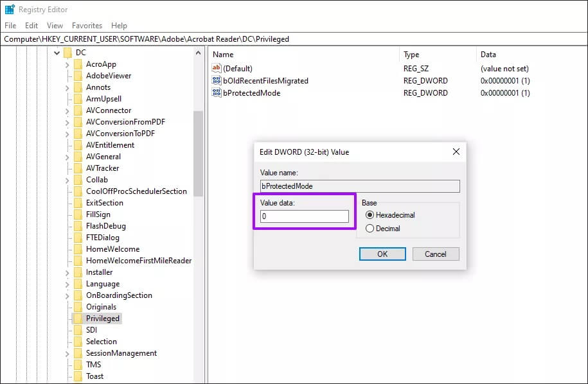Click the Value name field showing bProtectedMode
The height and width of the screenshot is (384, 588).
(x=360, y=186)
